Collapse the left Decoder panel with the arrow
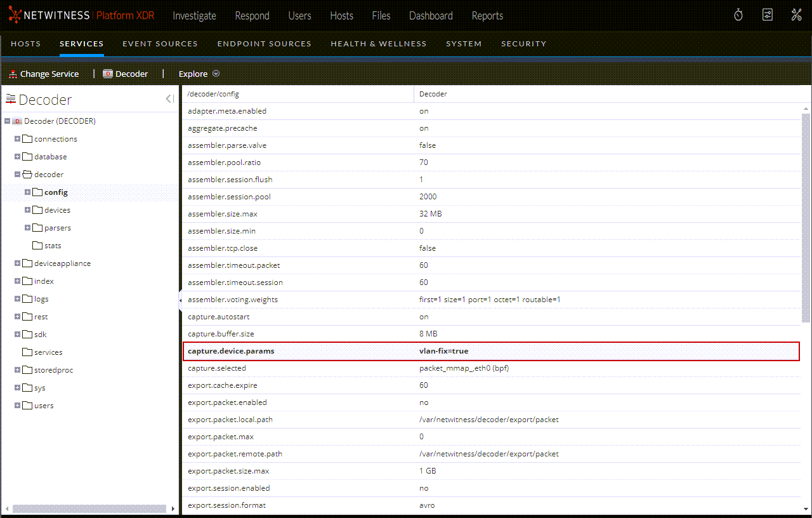812x518 pixels. 169,98
